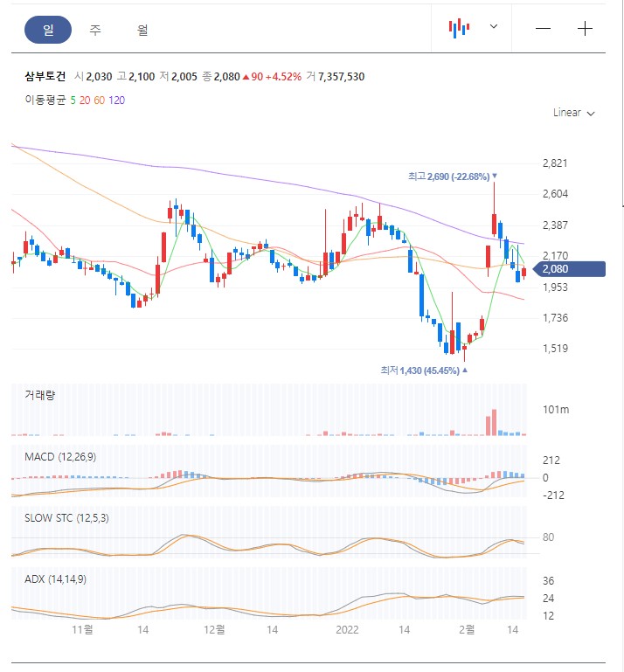Click the 1,736 price axis label
Screen dimensions: 624x672
[555, 318]
